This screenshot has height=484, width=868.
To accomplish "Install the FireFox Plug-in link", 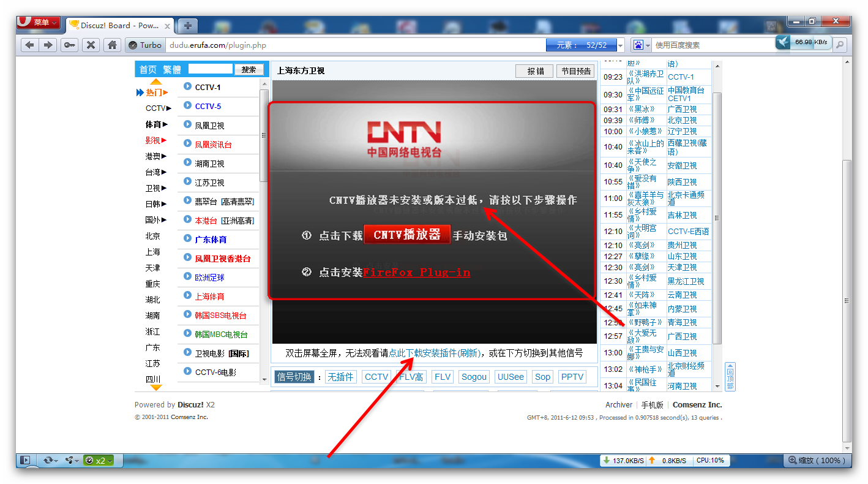I will pyautogui.click(x=417, y=272).
